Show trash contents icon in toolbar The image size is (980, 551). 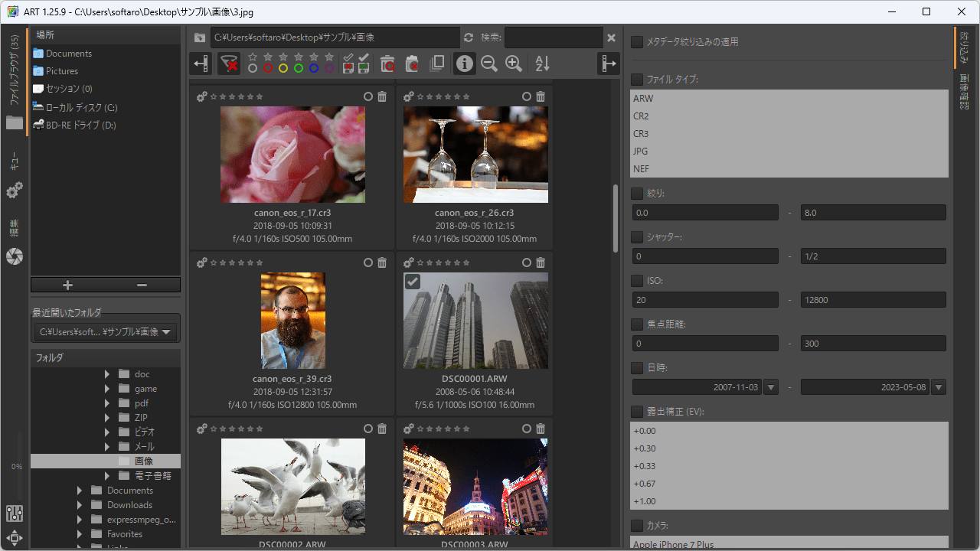(x=388, y=64)
